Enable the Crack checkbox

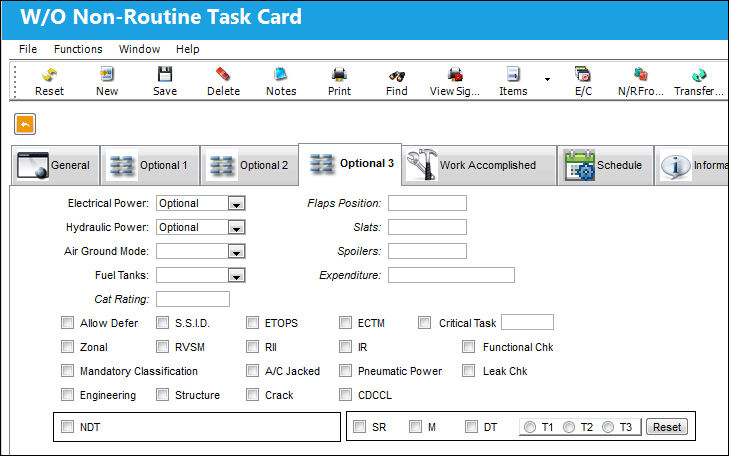252,395
